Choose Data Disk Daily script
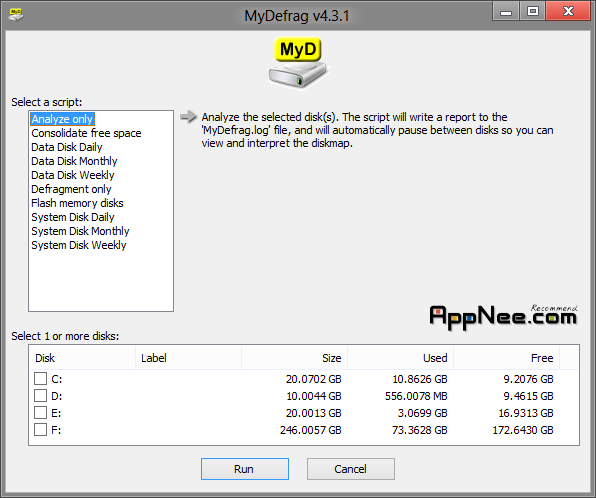The height and width of the screenshot is (498, 596). click(x=67, y=147)
